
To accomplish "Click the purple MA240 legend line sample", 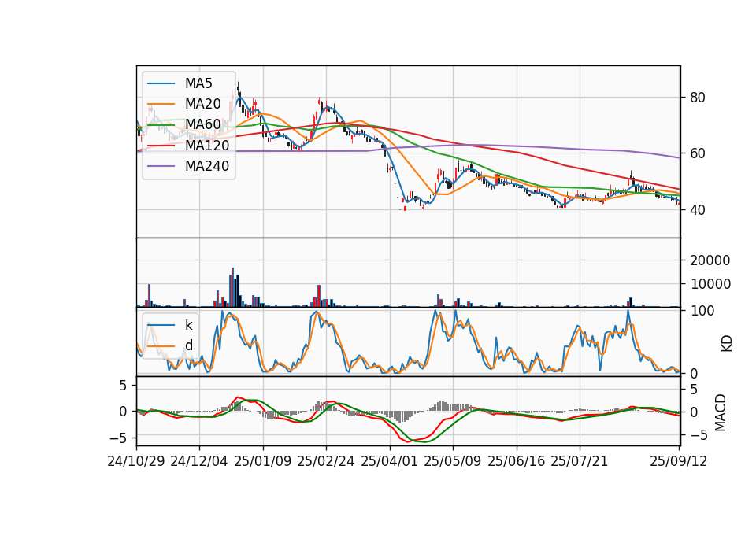I will pyautogui.click(x=161, y=166).
